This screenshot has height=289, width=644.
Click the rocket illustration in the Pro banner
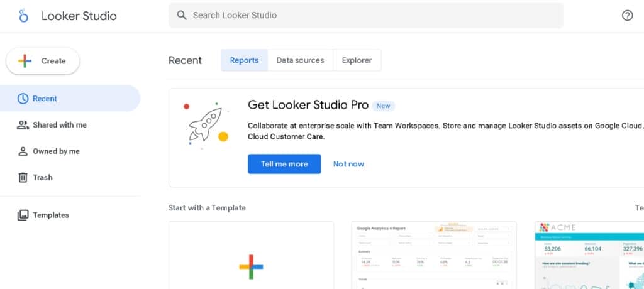(x=205, y=124)
